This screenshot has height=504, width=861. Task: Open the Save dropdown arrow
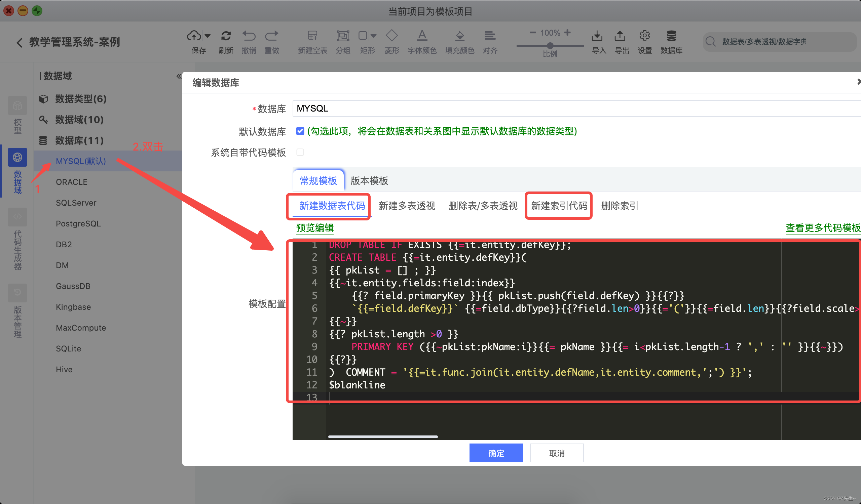click(208, 36)
